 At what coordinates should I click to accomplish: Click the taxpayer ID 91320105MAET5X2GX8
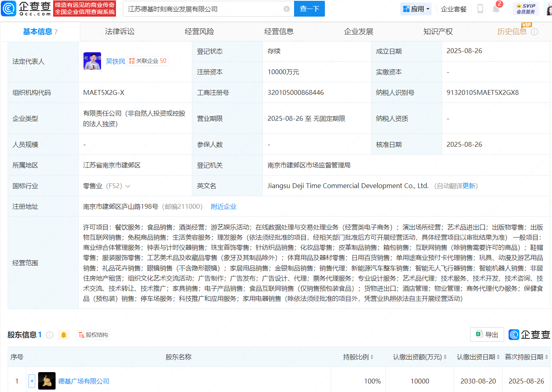click(483, 93)
